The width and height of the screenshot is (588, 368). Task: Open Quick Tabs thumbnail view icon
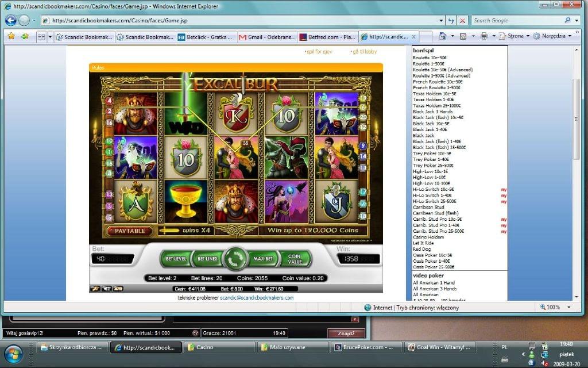click(x=41, y=37)
